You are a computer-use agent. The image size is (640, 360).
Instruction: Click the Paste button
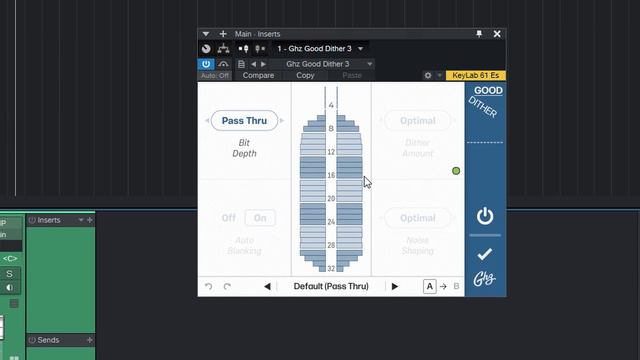(x=352, y=76)
